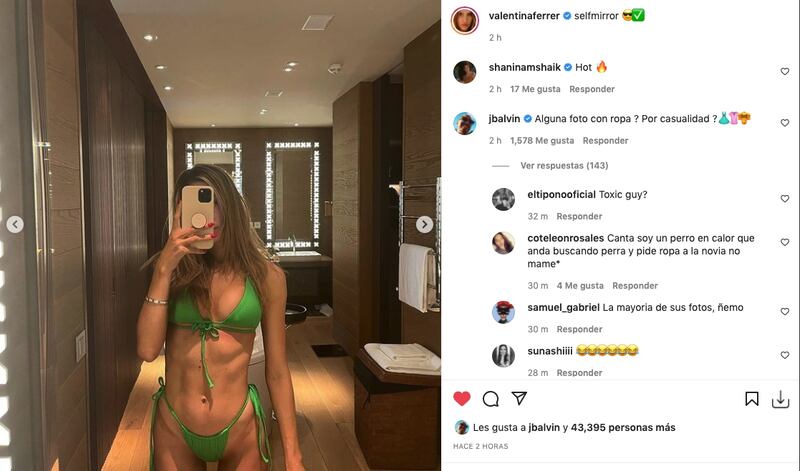
Task: Save post with the bookmark icon
Action: (752, 399)
